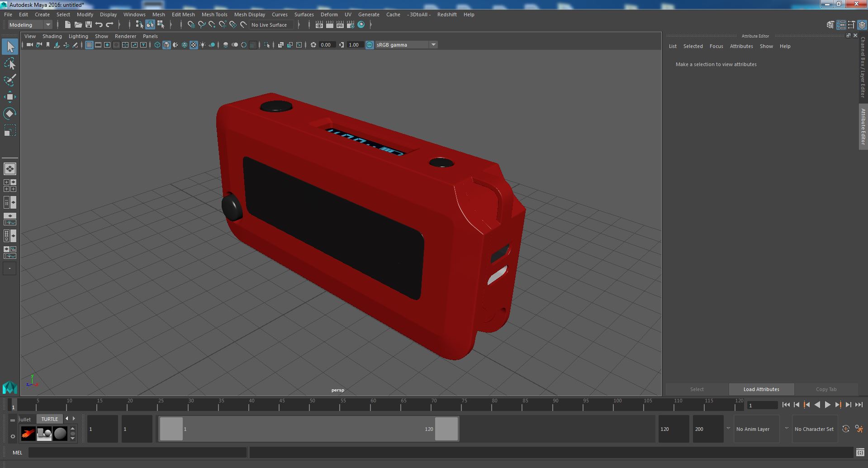Viewport: 868px width, 468px height.
Task: Select by component type mode icon
Action: [161, 25]
